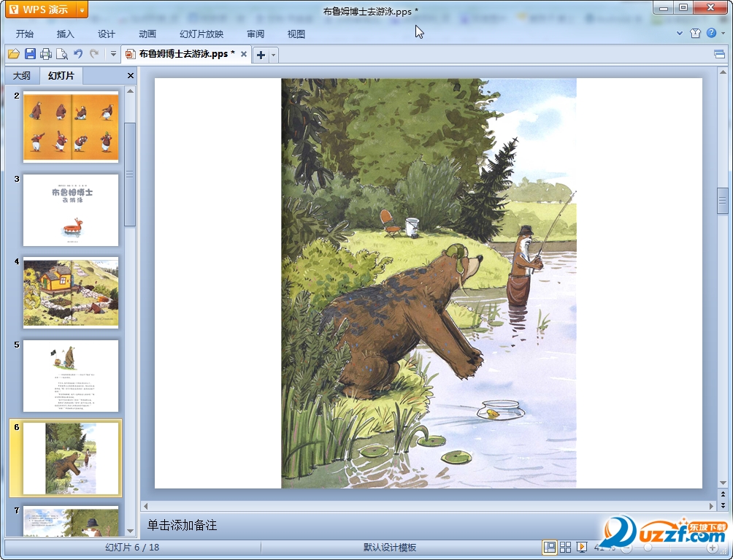Click the bear picture on the slide
The image size is (733, 560).
(429, 283)
